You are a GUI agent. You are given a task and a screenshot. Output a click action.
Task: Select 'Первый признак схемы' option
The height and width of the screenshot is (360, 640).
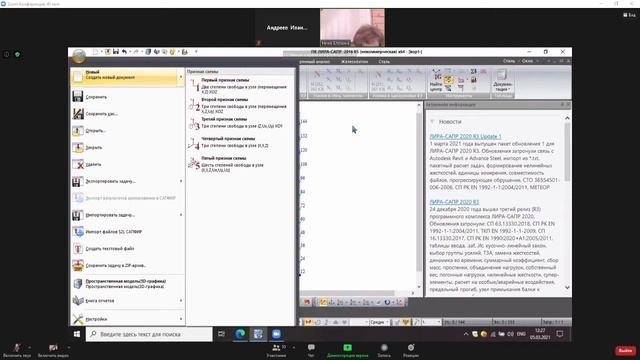240,86
